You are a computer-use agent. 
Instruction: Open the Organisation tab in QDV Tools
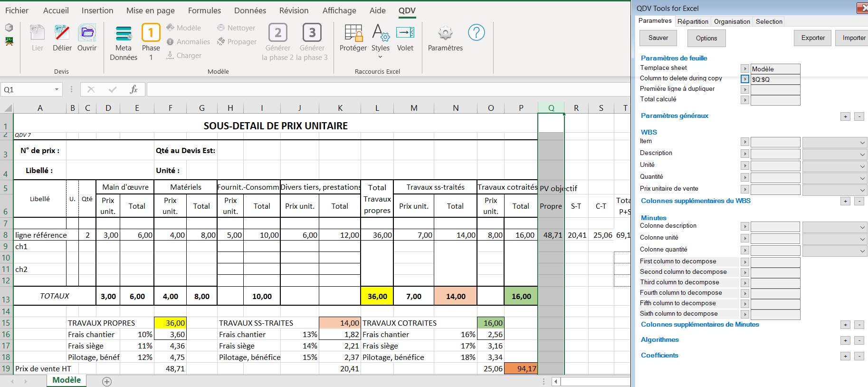click(732, 21)
